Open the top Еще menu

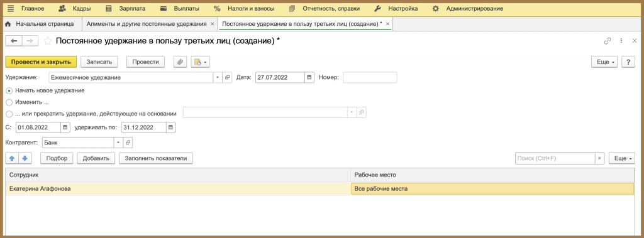[604, 62]
